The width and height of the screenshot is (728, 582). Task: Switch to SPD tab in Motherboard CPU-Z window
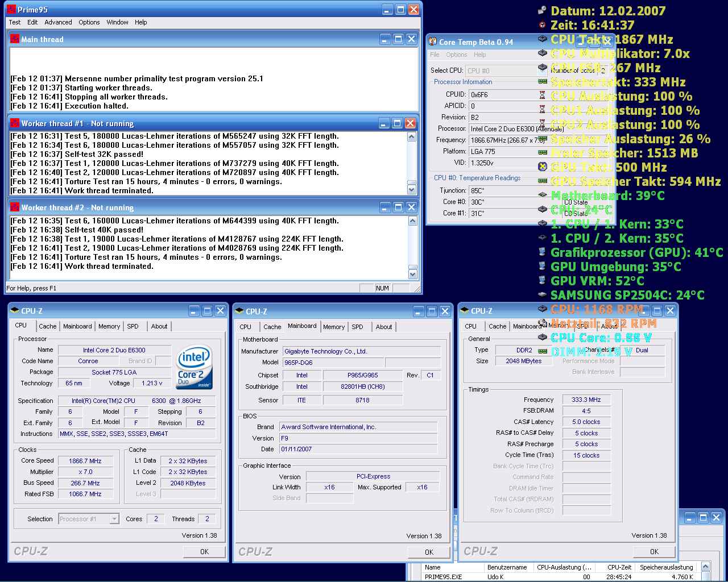(358, 327)
